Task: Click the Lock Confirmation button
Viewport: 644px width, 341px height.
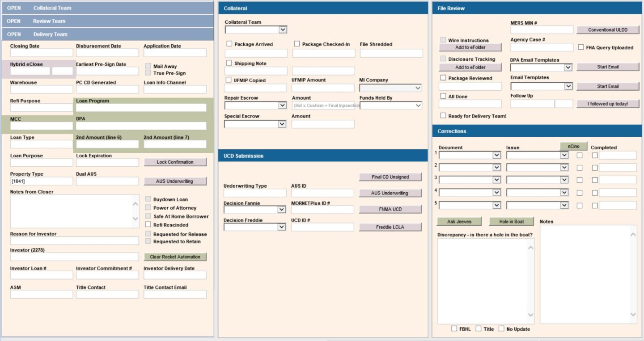Action: coord(175,162)
